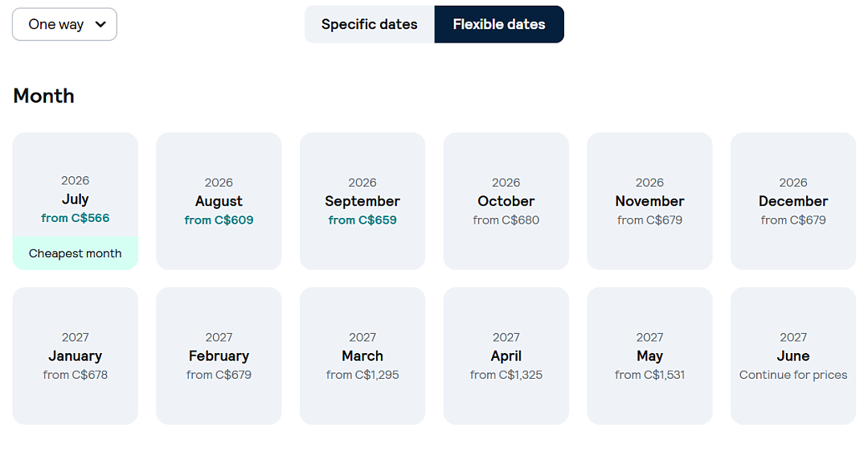Screen dimensions: 868x460
Task: Select the Flexible dates tab
Action: [499, 24]
